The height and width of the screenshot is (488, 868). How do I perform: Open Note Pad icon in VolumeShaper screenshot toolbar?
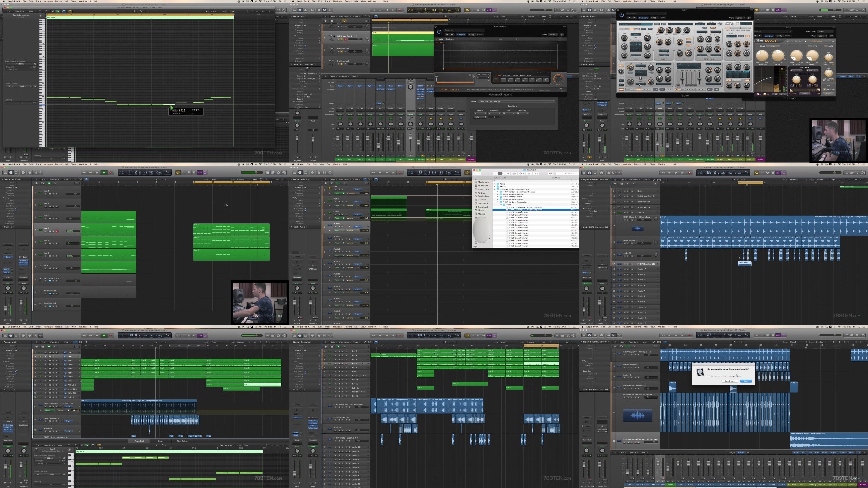562,10
